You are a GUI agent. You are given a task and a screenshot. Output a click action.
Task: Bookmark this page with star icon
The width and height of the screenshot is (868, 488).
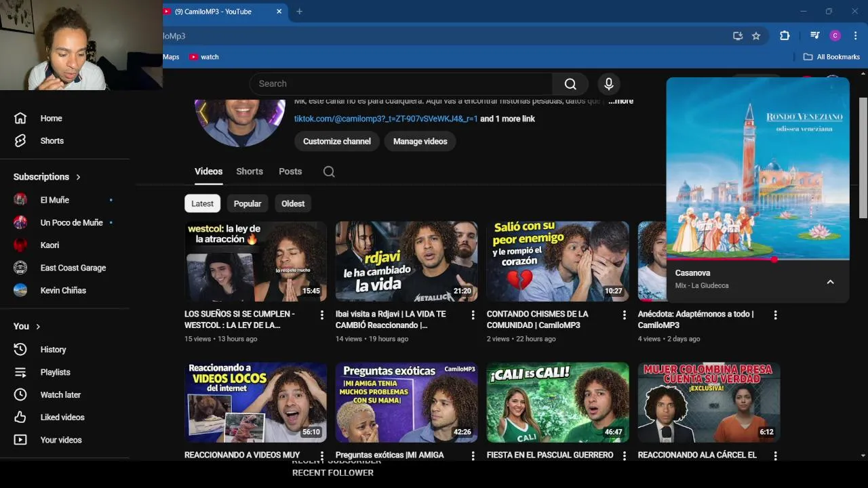pos(756,36)
